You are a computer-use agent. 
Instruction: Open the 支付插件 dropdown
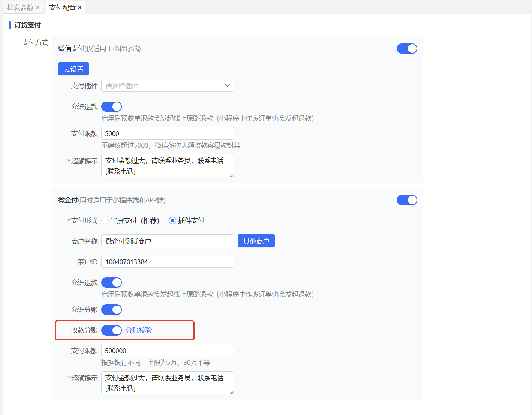(168, 85)
